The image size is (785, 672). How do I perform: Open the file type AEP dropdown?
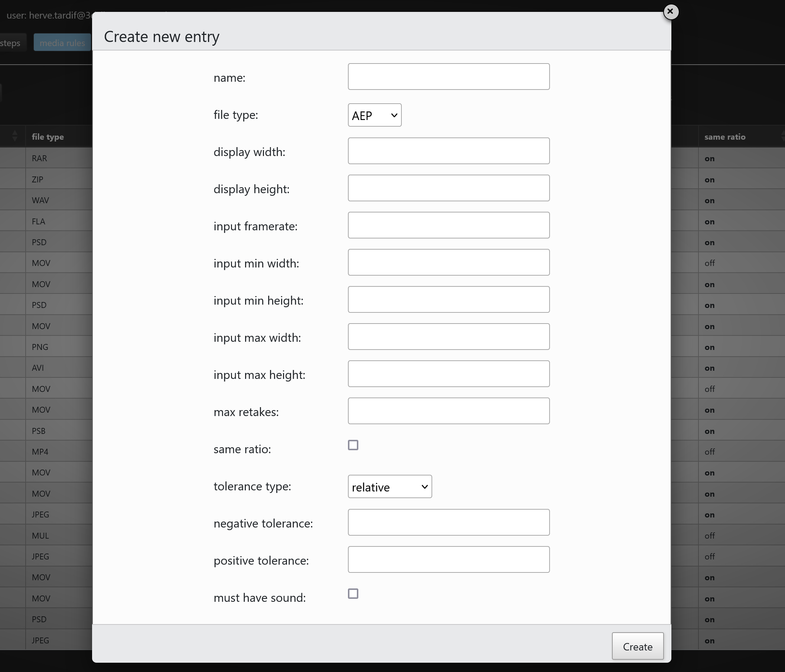374,115
